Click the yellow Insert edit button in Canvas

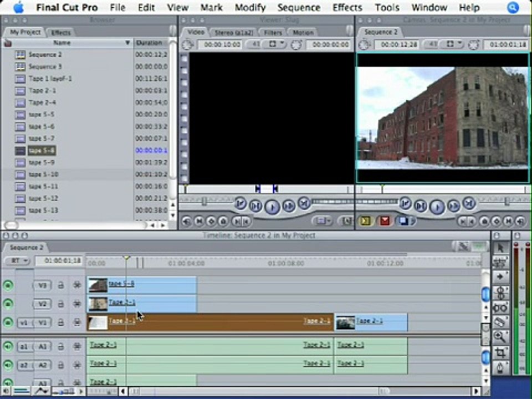[365, 221]
